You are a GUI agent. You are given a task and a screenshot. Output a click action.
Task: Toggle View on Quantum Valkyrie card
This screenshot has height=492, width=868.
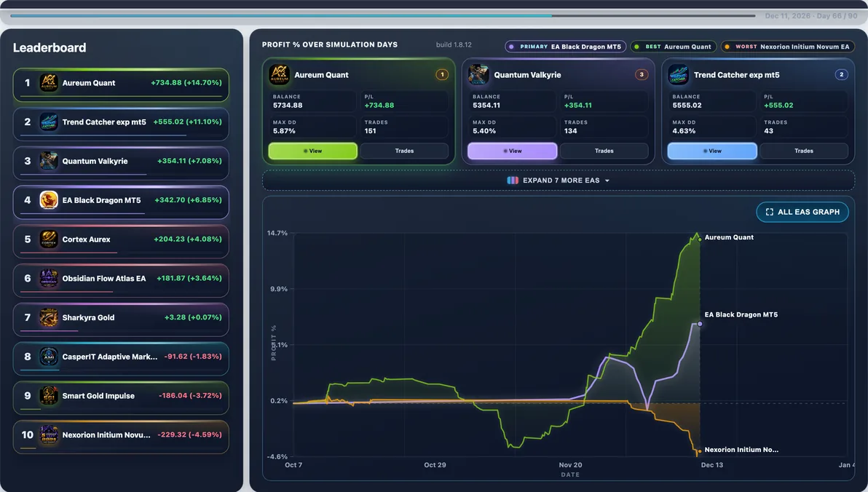512,151
